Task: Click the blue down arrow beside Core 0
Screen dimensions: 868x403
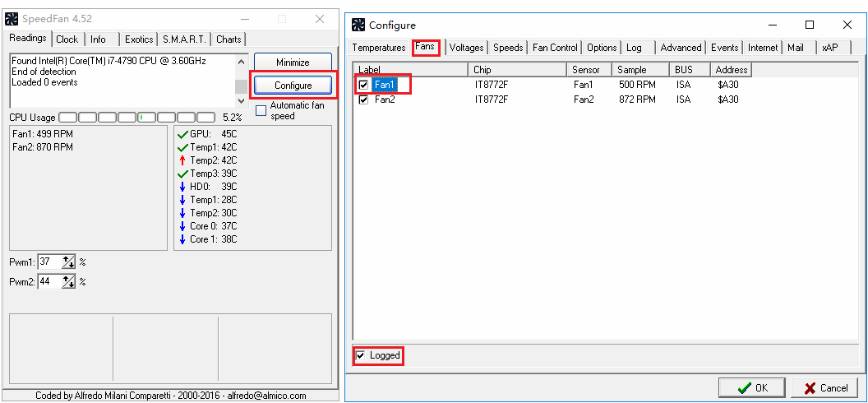Action: pyautogui.click(x=182, y=226)
